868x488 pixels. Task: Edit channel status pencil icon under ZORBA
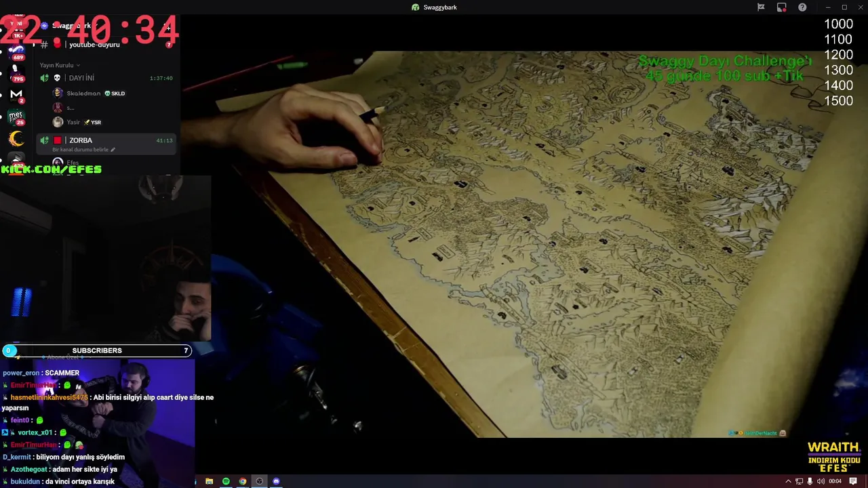113,150
